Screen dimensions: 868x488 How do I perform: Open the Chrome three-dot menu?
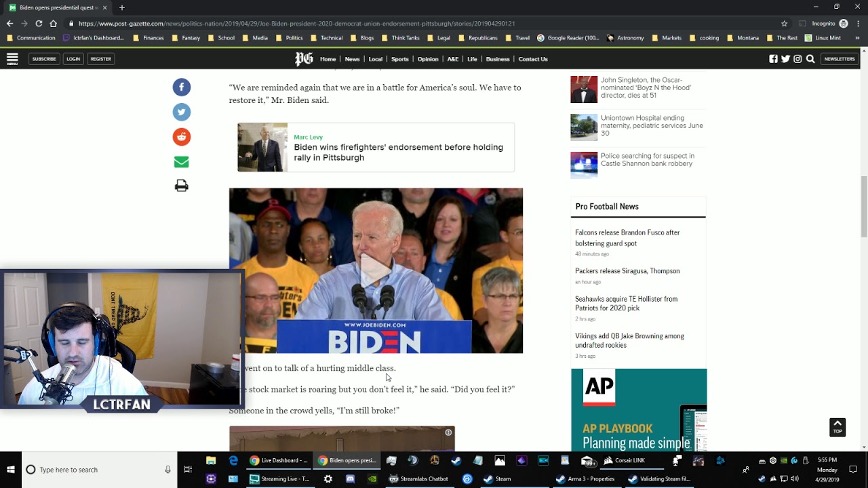point(858,24)
